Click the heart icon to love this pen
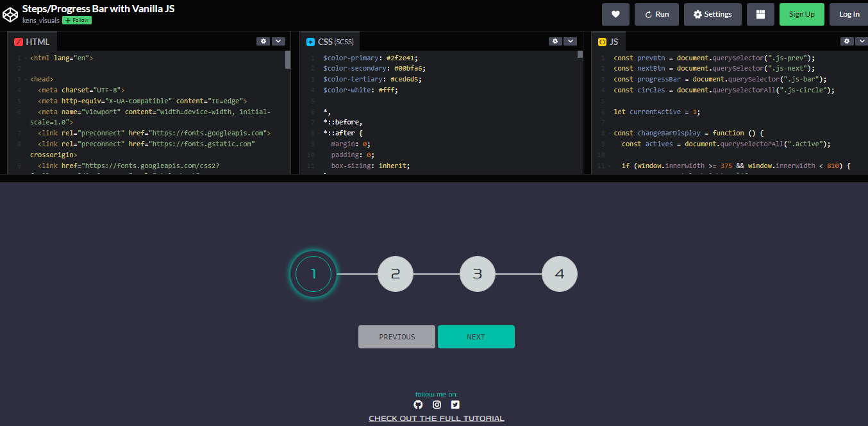Screen dimensions: 868x426 [x=615, y=13]
